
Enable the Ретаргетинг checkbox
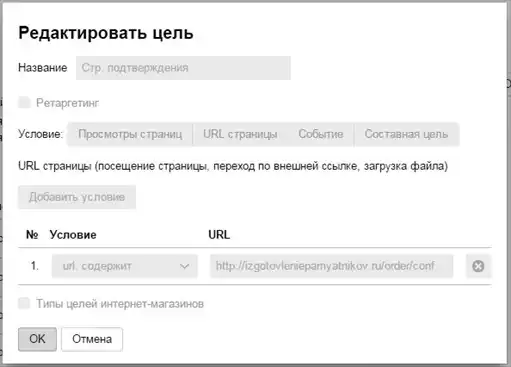[x=24, y=103]
